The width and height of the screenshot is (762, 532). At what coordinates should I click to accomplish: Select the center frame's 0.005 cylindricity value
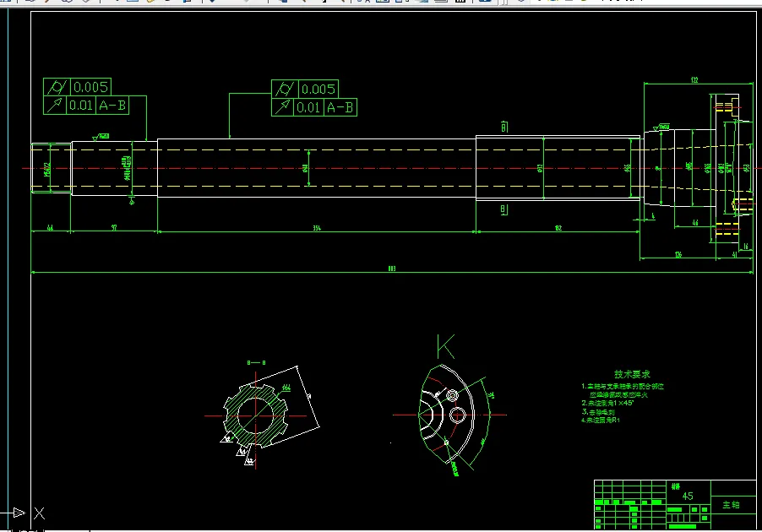318,90
